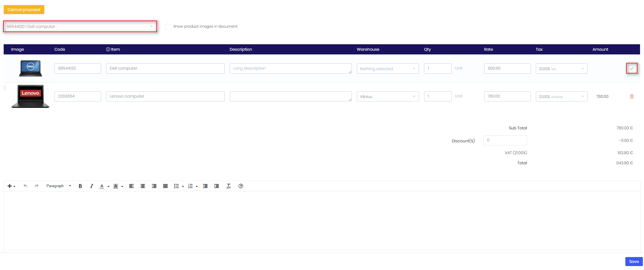Click the Cancel proposal button
This screenshot has width=644, height=270.
click(x=24, y=10)
